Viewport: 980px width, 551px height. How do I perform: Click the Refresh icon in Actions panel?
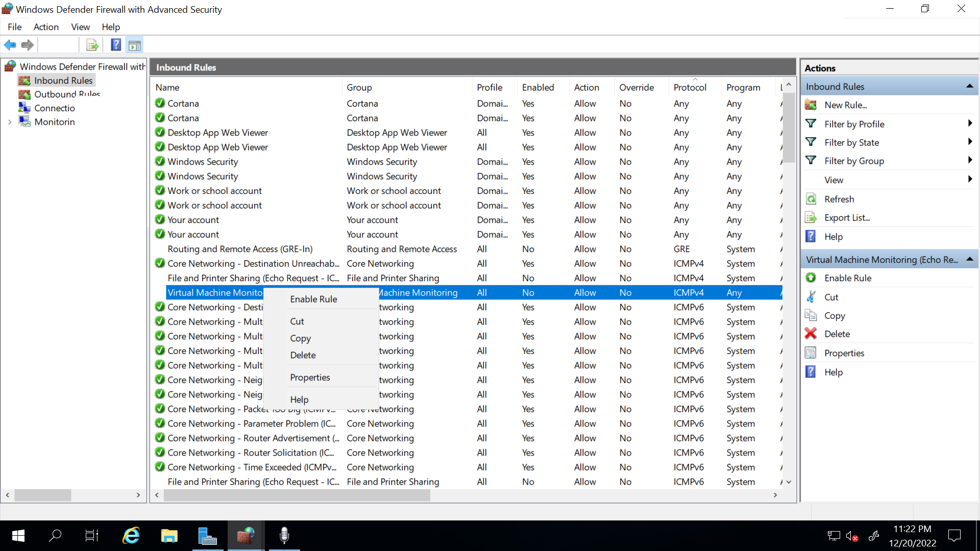pyautogui.click(x=813, y=199)
